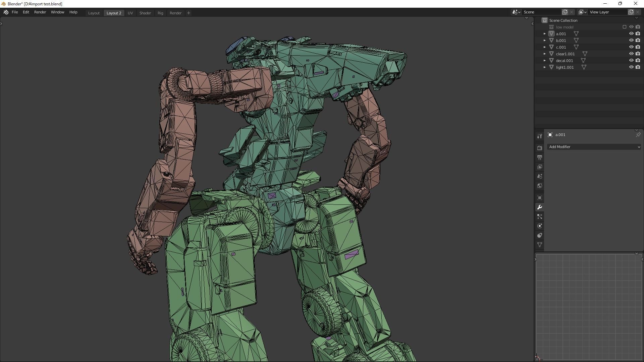The height and width of the screenshot is (362, 644).
Task: Switch to the Shader workspace tab
Action: [145, 13]
